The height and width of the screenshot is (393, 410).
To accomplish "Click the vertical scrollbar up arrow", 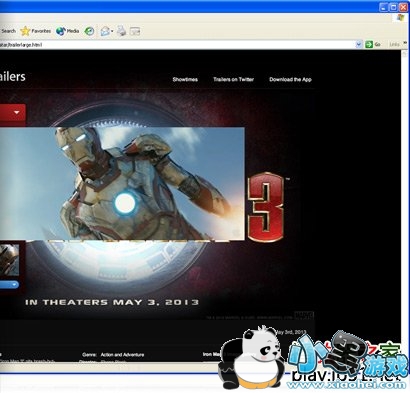I will click(x=405, y=53).
